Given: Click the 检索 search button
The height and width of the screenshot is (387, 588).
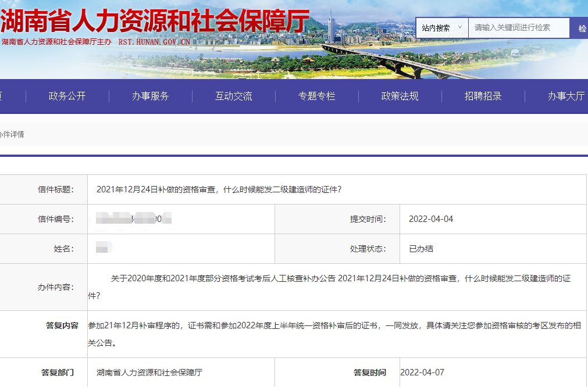Looking at the screenshot, I should click(x=582, y=27).
